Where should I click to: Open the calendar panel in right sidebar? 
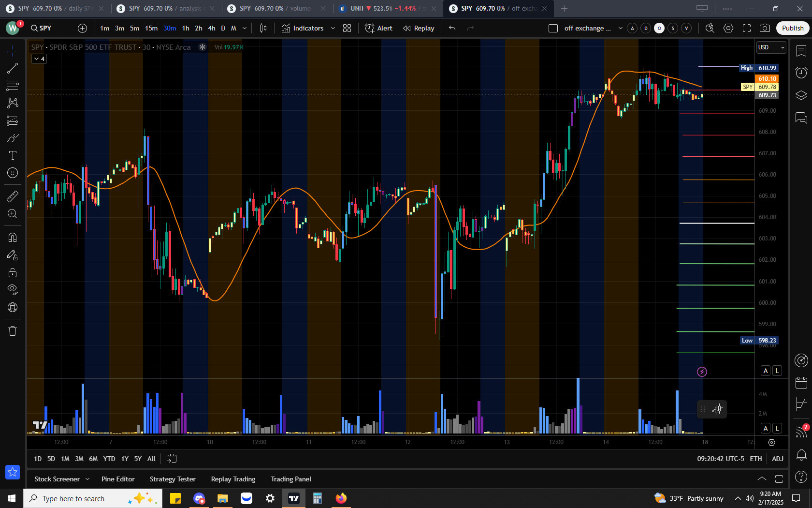[801, 383]
